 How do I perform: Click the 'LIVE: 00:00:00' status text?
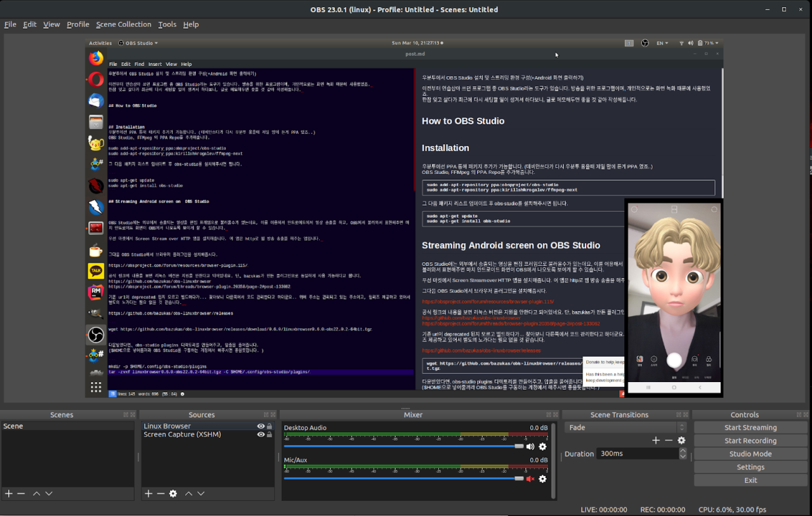(x=604, y=510)
